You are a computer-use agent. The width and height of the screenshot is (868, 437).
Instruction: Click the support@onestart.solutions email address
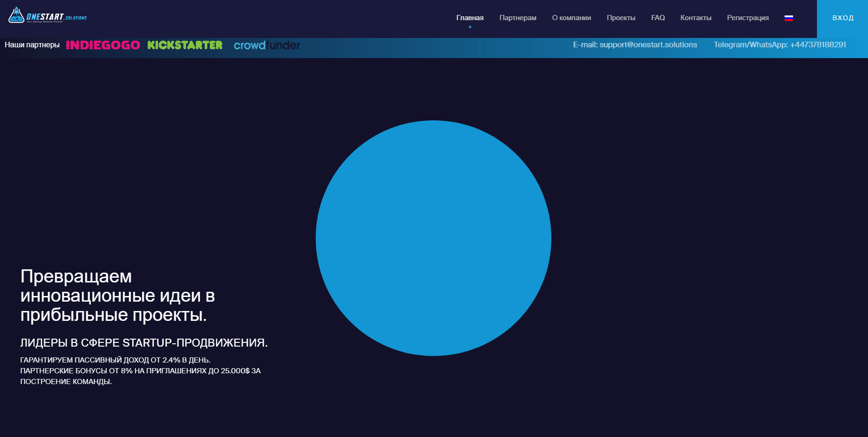648,44
